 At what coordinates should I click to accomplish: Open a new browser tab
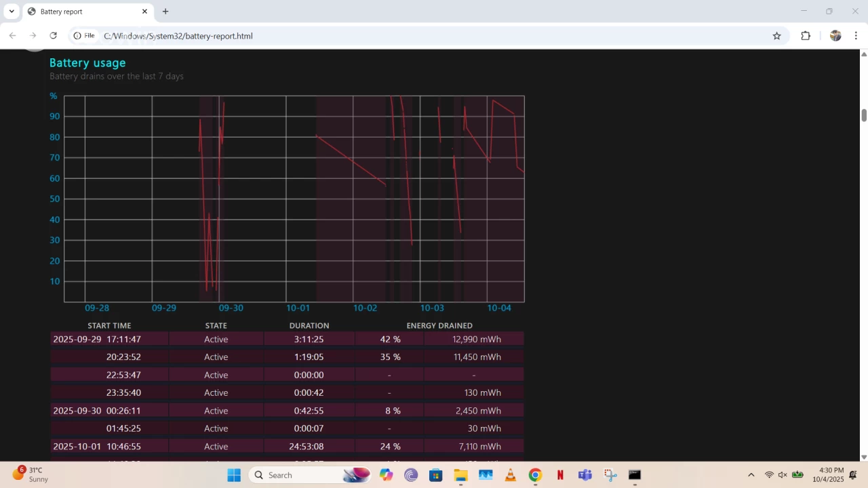point(165,12)
